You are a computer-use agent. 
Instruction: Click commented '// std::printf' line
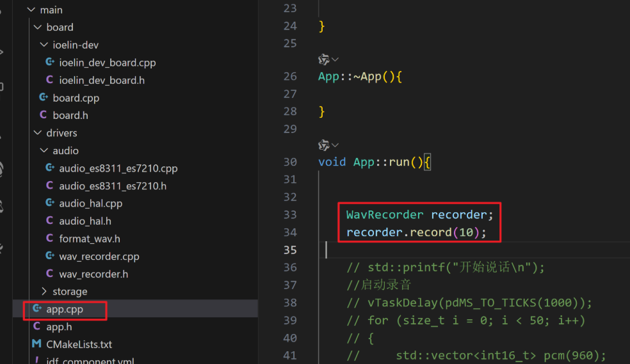tap(446, 267)
